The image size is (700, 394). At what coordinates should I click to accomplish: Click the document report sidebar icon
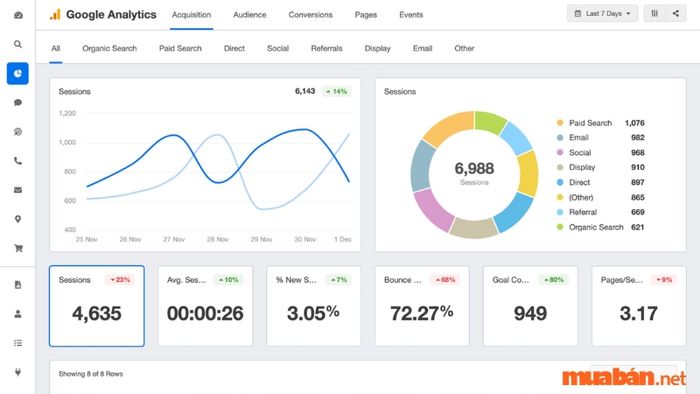[18, 285]
